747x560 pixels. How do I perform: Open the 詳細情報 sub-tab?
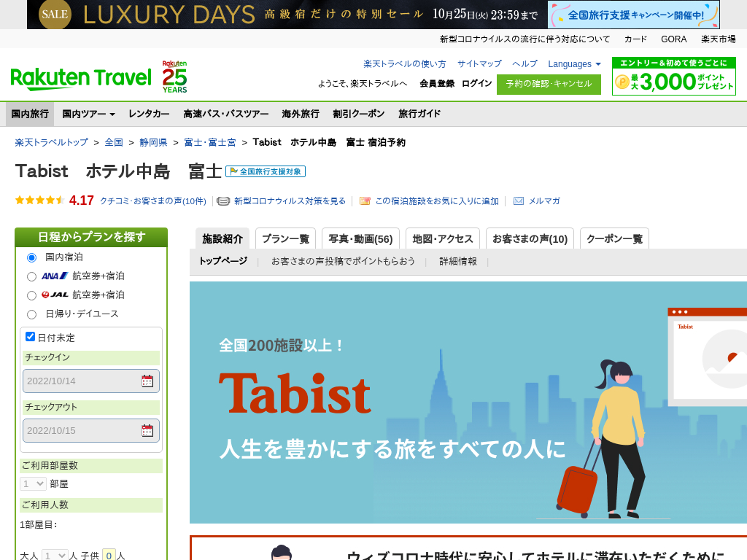458,261
